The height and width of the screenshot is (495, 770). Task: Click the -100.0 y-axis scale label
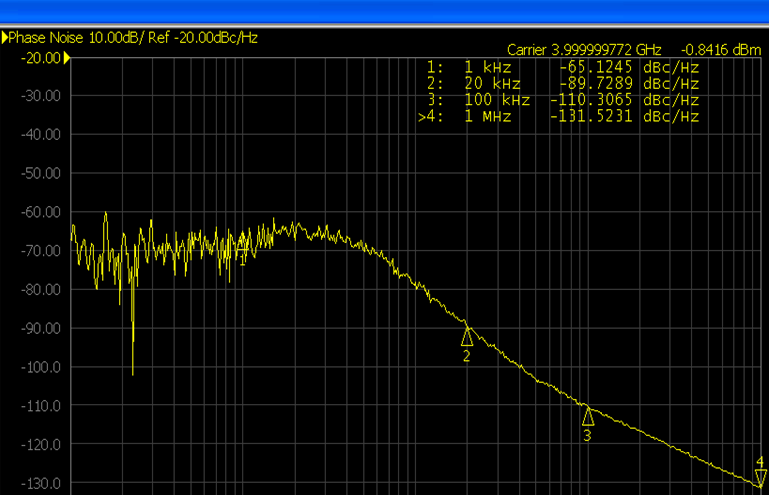click(40, 367)
